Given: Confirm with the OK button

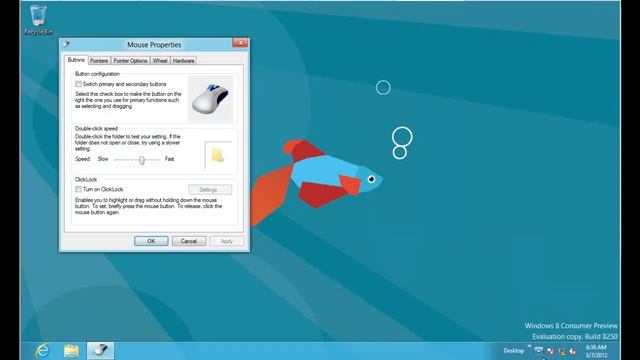Looking at the screenshot, I should pos(151,241).
